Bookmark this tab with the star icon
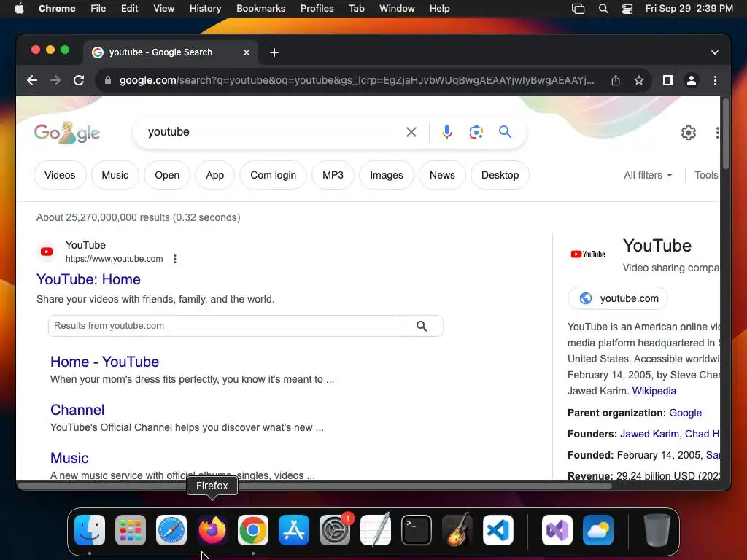The width and height of the screenshot is (747, 560). (x=639, y=80)
